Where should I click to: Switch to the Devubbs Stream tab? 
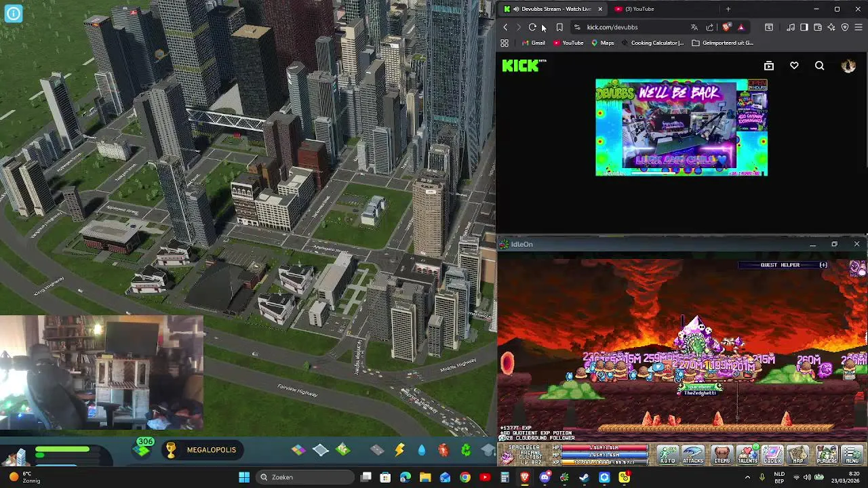553,9
